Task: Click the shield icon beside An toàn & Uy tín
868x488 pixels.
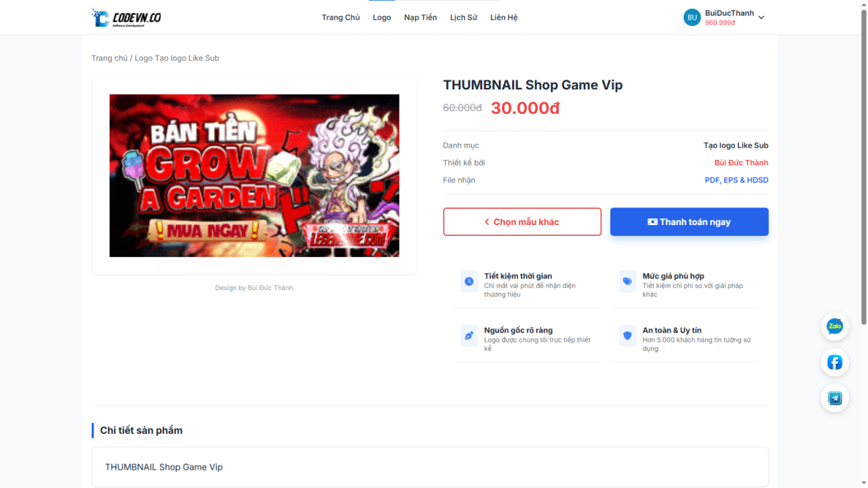Action: click(627, 335)
